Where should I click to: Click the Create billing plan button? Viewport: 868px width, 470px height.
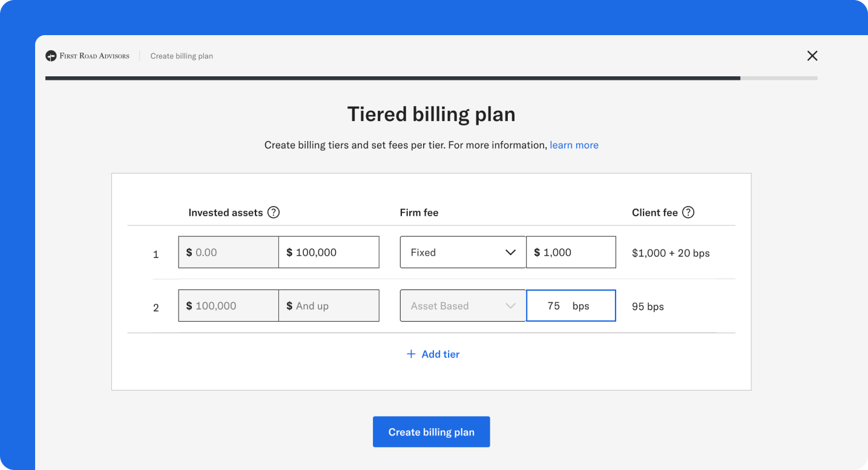pyautogui.click(x=432, y=432)
